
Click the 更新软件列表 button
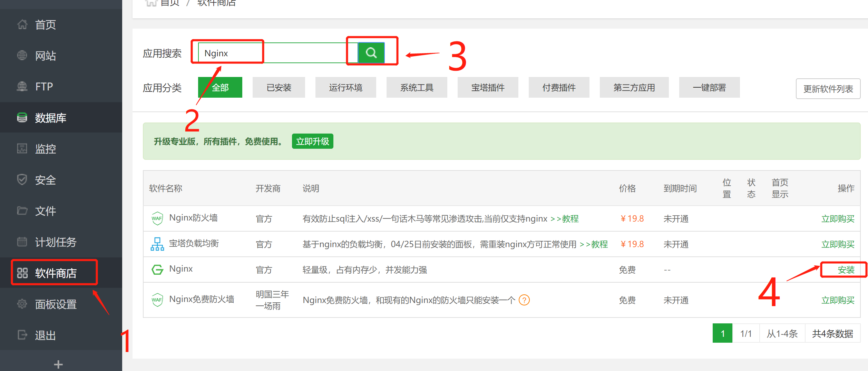[x=828, y=89]
